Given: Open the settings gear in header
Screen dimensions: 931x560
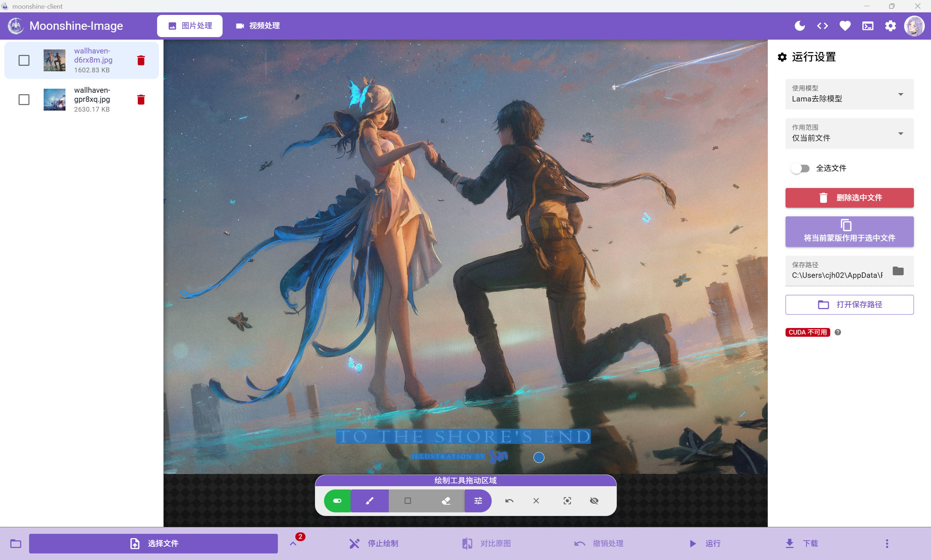Looking at the screenshot, I should (x=890, y=26).
